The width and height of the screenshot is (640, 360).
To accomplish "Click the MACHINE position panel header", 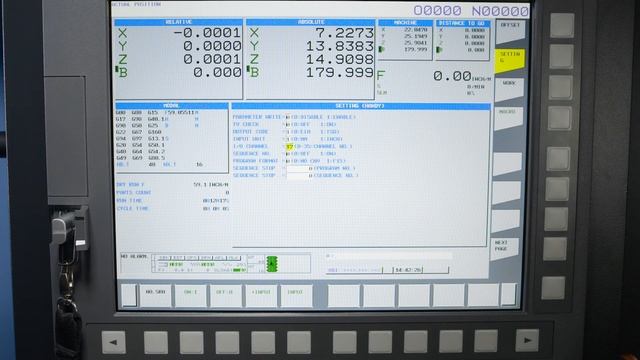I will 405,23.
